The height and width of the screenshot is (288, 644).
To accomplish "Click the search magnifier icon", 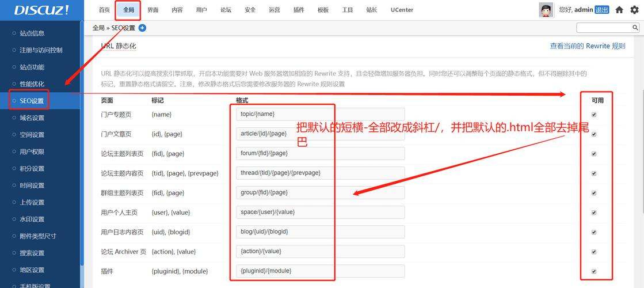I will coord(635,28).
